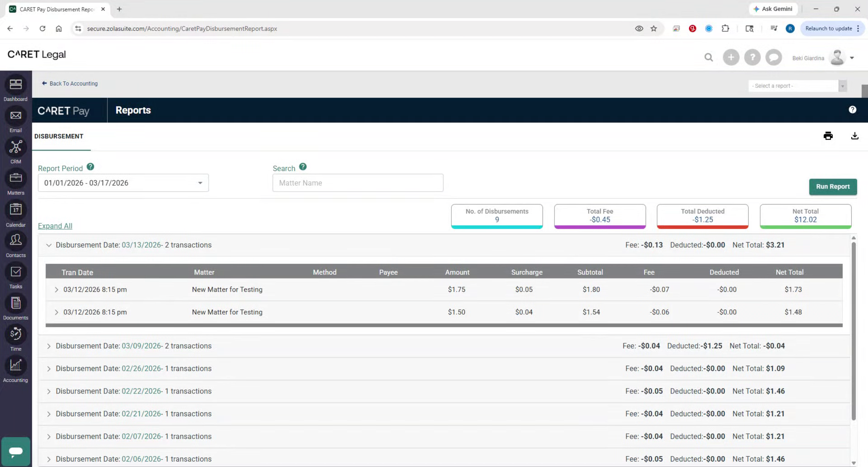Expand the 02/22/2026 disbursement group
This screenshot has height=467, width=868.
tap(49, 391)
